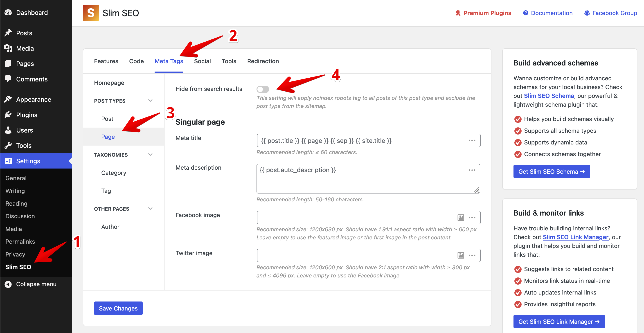Select image icon in Twitter image field

pyautogui.click(x=461, y=255)
